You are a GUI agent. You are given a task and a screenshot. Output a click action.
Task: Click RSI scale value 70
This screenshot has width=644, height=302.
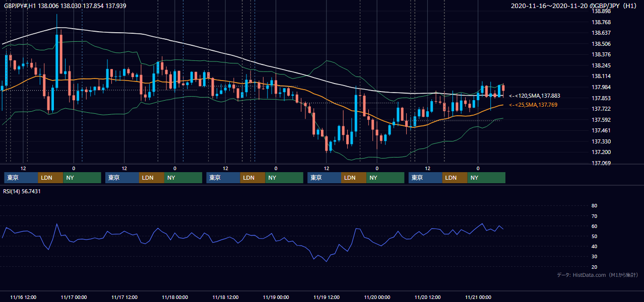[x=594, y=216]
